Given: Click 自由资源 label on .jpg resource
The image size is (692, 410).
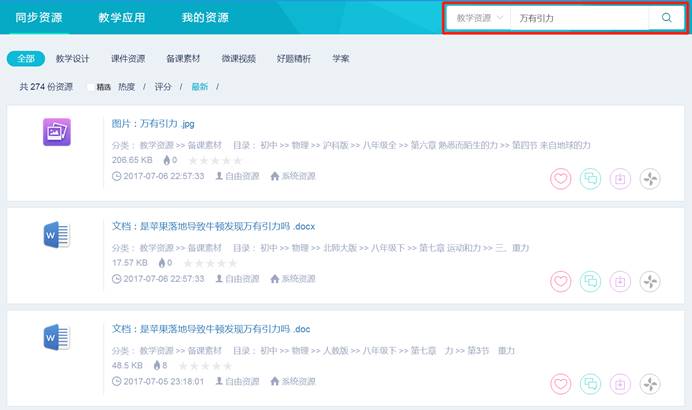Looking at the screenshot, I should [242, 176].
